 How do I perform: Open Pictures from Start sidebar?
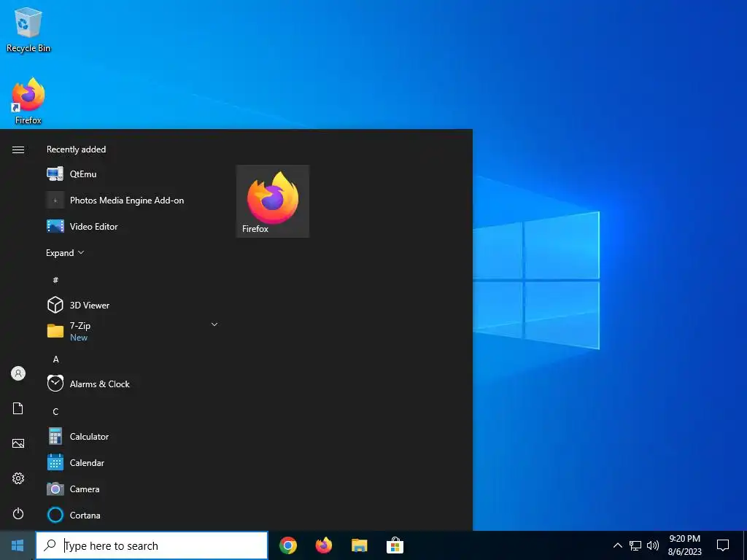point(18,443)
